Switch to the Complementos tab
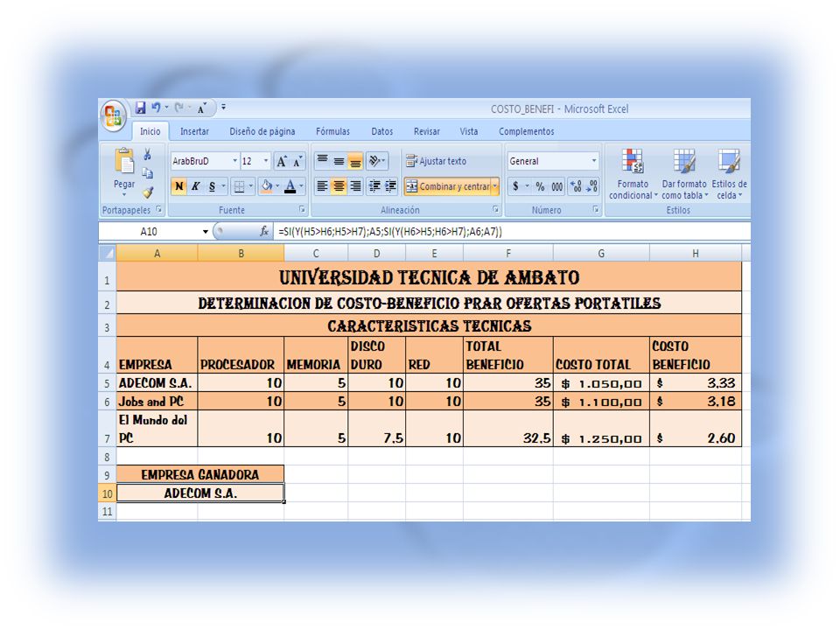Viewport: 840px width, 630px height. pyautogui.click(x=526, y=131)
